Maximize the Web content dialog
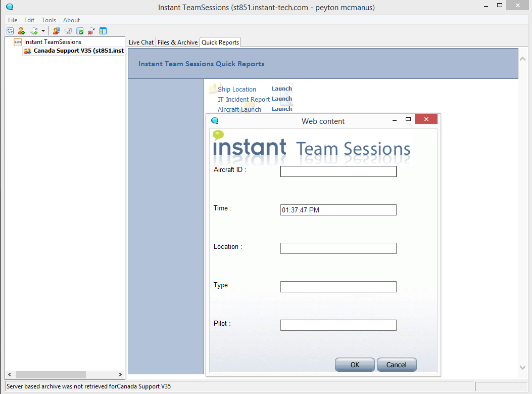 coord(408,119)
